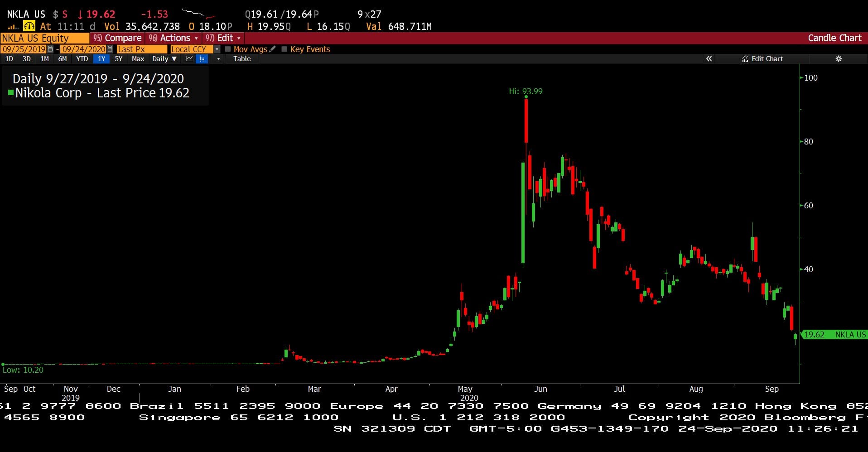Click the Candle Chart title label

coord(834,38)
